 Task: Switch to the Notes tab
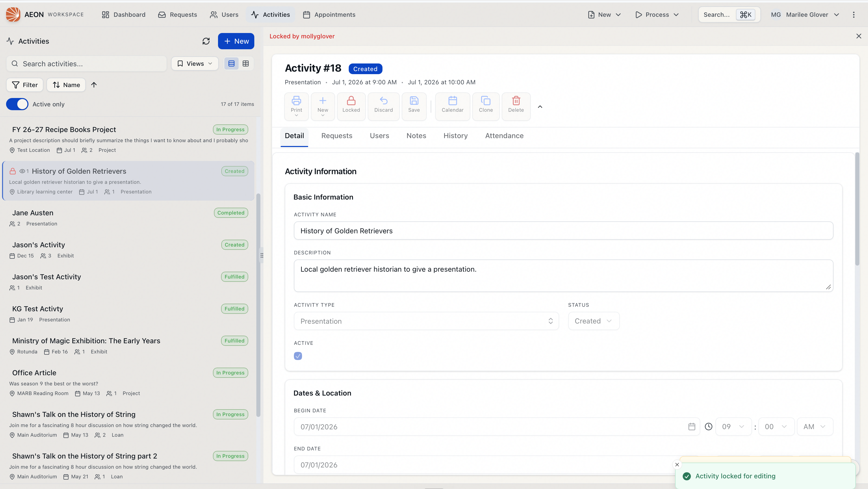tap(416, 136)
